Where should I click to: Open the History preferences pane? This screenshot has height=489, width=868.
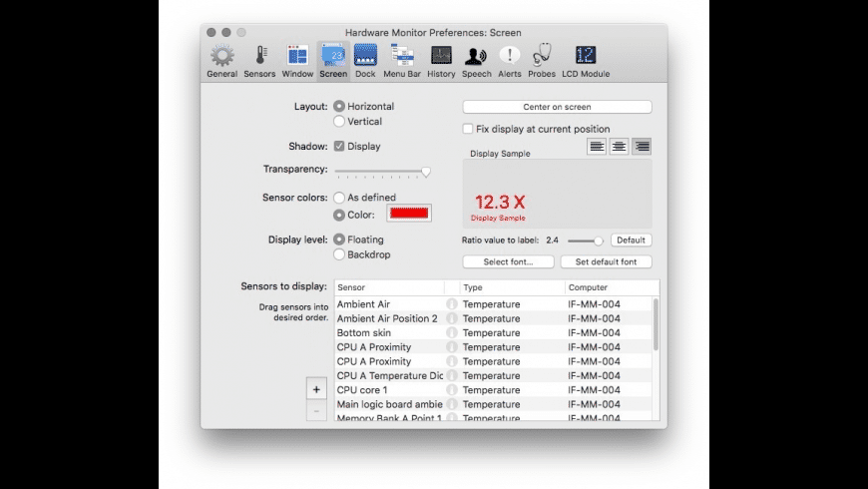[441, 62]
